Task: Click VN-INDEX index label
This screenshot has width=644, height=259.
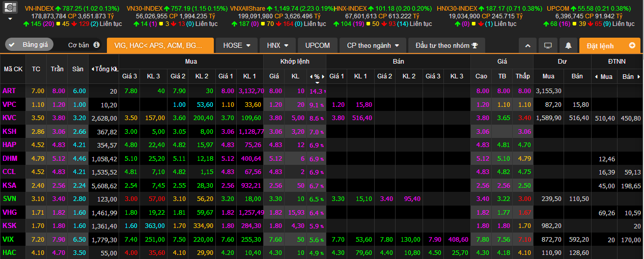Action: coord(39,9)
